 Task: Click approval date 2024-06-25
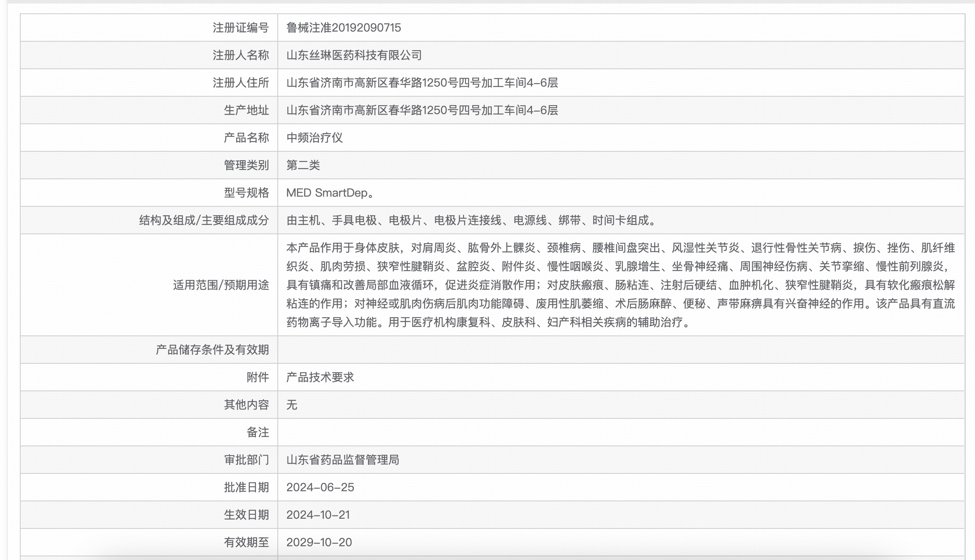point(320,487)
